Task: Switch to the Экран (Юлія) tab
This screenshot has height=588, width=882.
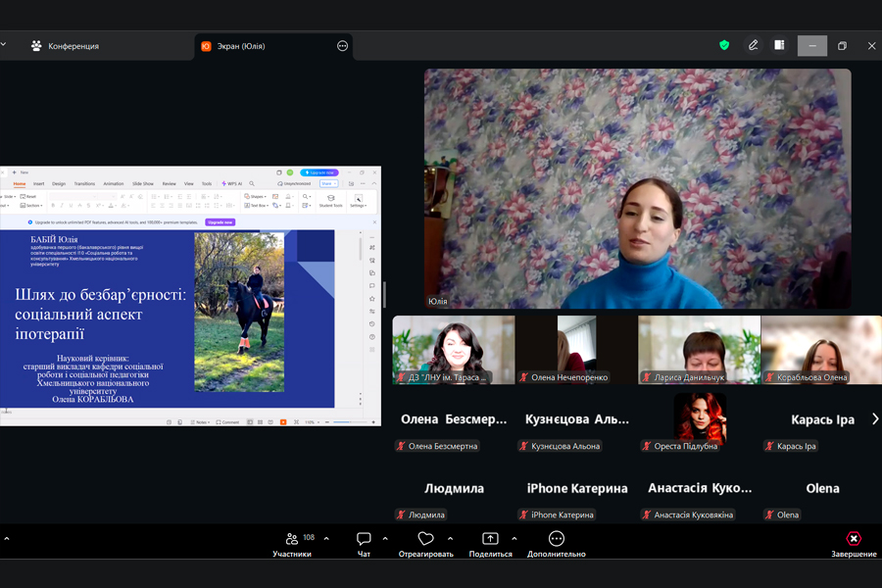Action: coord(274,46)
